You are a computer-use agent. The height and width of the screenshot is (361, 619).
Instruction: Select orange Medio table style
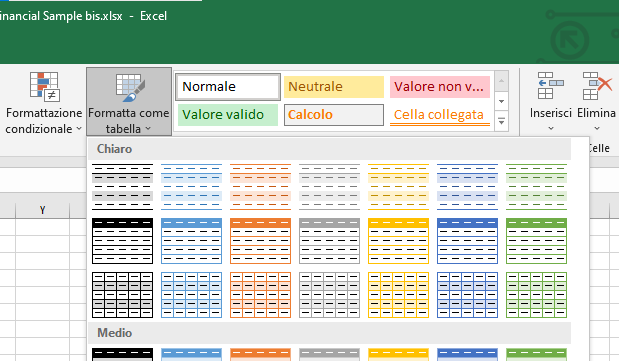click(261, 354)
